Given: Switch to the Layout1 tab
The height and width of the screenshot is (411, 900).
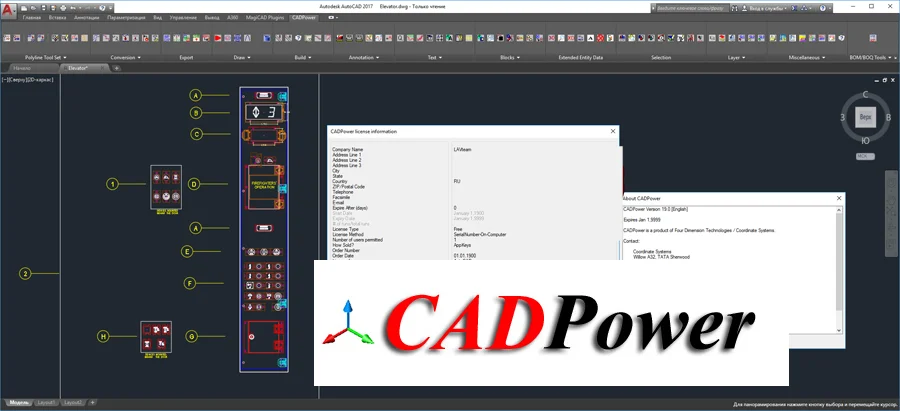Looking at the screenshot, I should 46,402.
